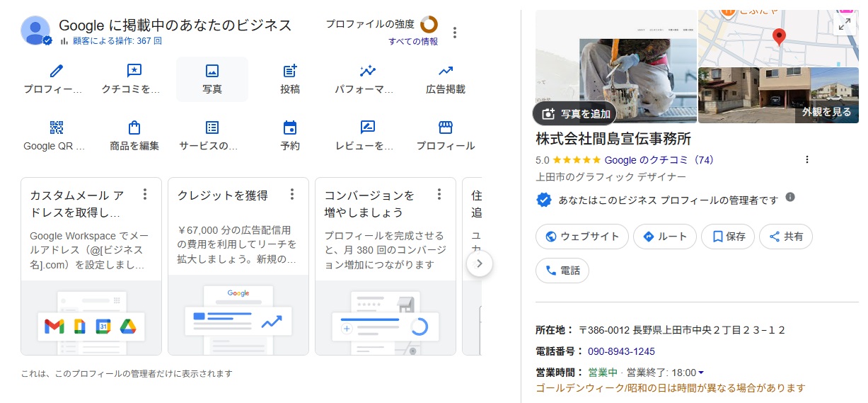Click the business profile avatar icon
Screen dimensions: 868x403
[x=35, y=30]
